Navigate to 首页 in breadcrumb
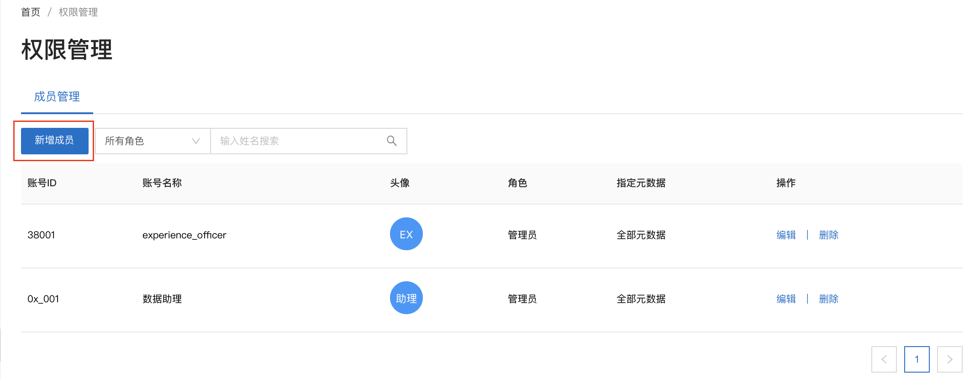 31,12
